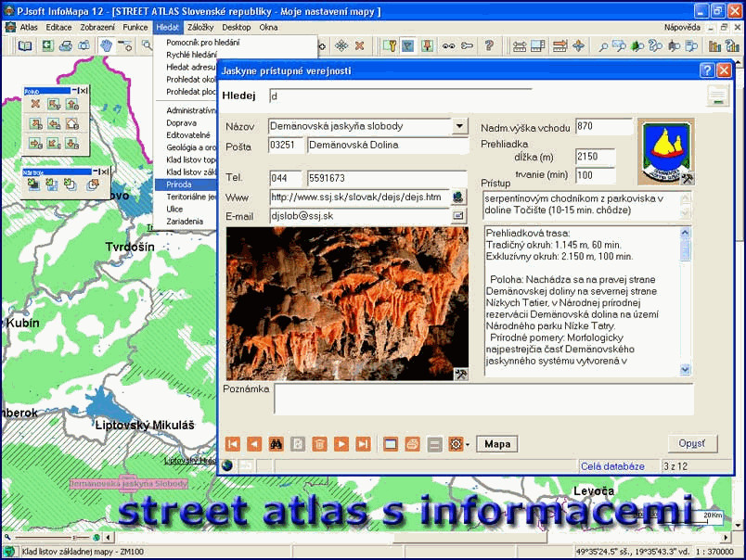Click the dialog's question mark help button
The height and width of the screenshot is (560, 746).
(x=707, y=70)
